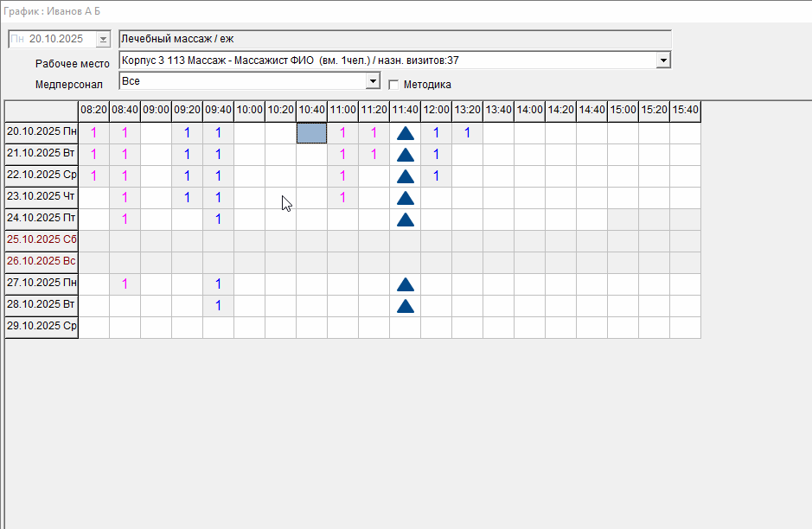Screen dimensions: 812x529
Task: Open the triangle marker for 27.10.2025 Пн
Action: 405,284
